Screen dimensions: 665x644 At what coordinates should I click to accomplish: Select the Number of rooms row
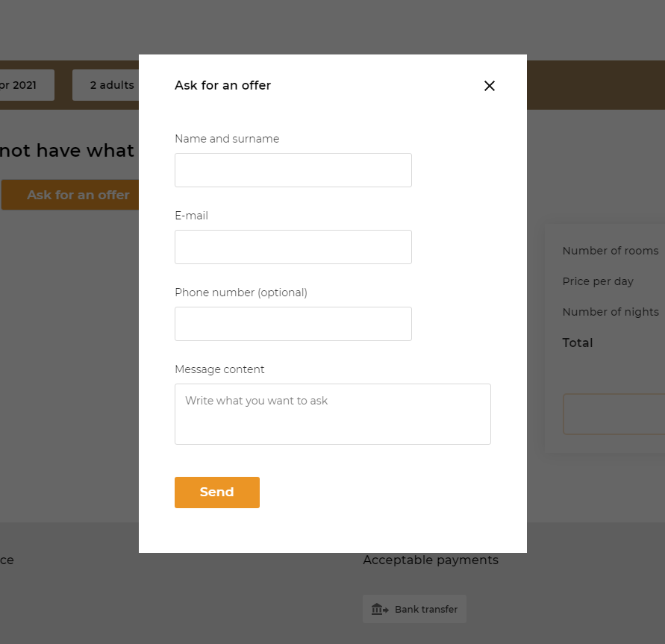click(611, 251)
